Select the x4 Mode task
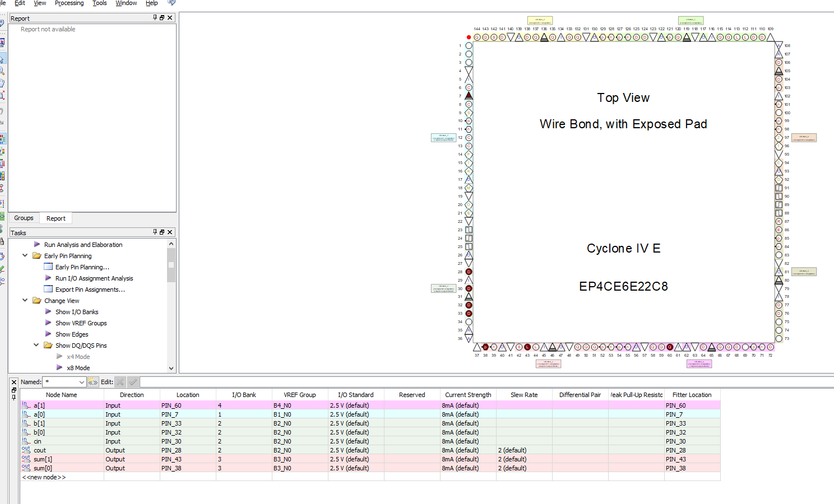Image resolution: width=834 pixels, height=504 pixels. pyautogui.click(x=78, y=357)
